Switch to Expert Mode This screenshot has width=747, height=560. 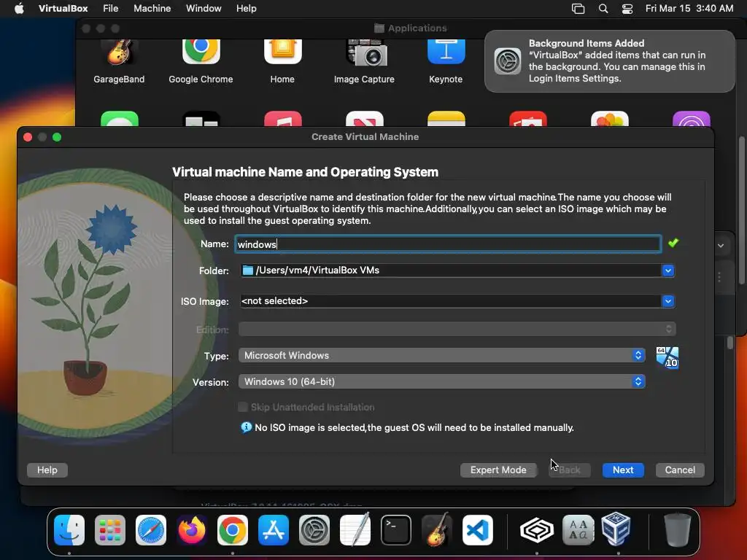click(498, 470)
